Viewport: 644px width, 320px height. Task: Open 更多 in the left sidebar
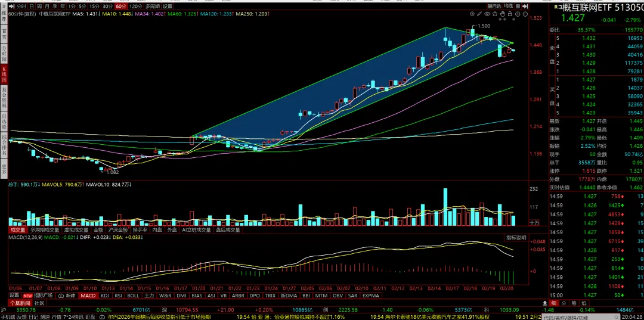click(x=4, y=168)
